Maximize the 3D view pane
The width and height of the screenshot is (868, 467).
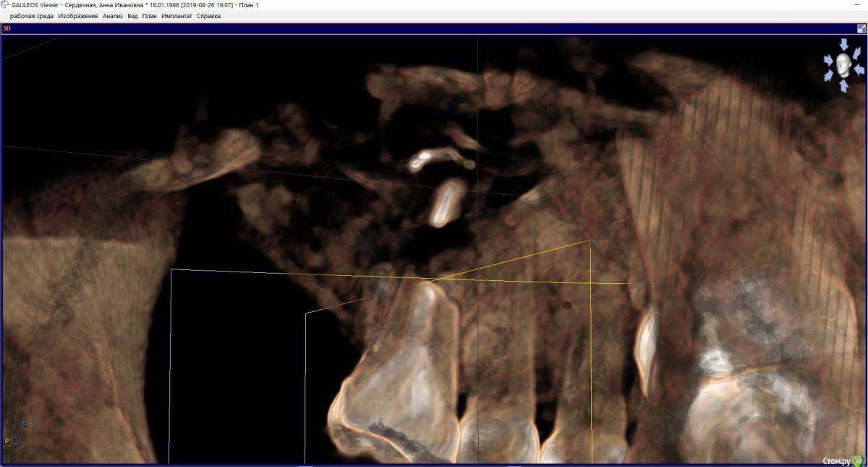861,28
